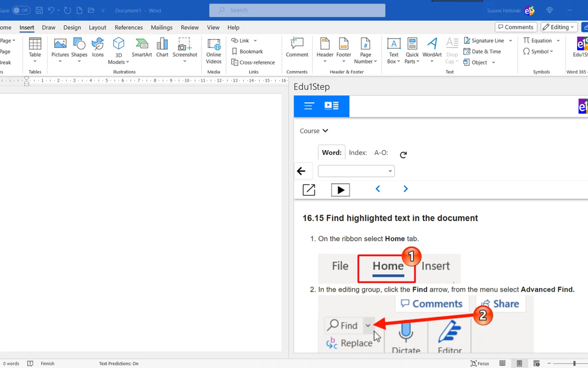588x368 pixels.
Task: Switch to the Draw tab
Action: 49,27
